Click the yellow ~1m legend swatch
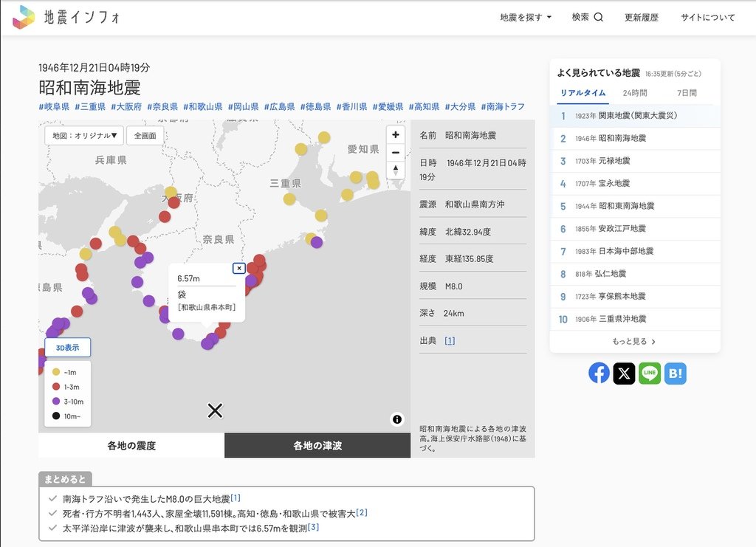Image resolution: width=756 pixels, height=547 pixels. pyautogui.click(x=56, y=372)
